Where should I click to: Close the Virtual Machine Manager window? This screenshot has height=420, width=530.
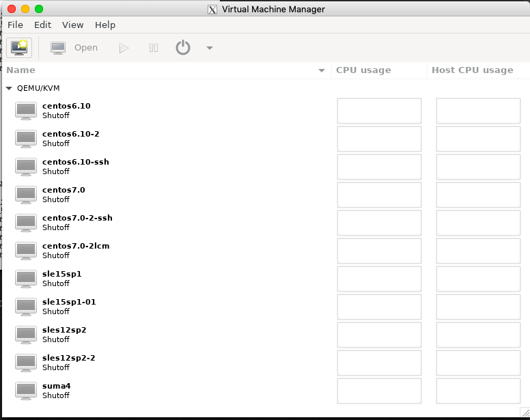tap(12, 9)
